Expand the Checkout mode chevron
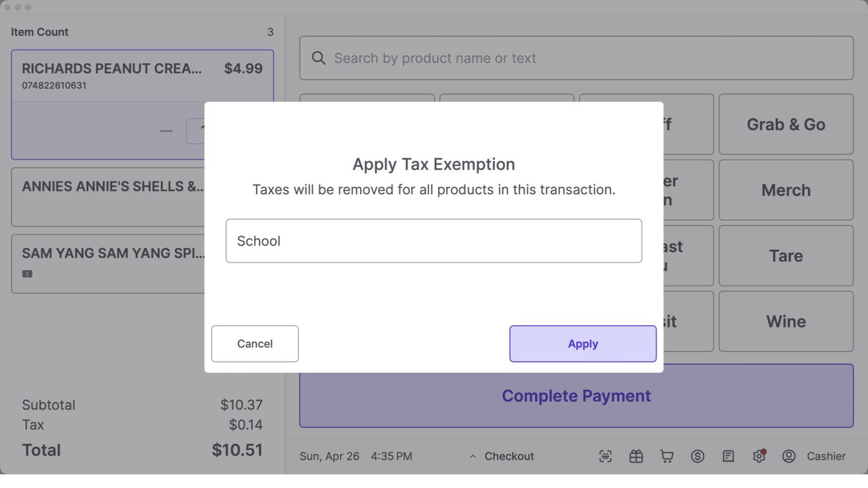Screen dimensions: 868x488 tap(473, 456)
